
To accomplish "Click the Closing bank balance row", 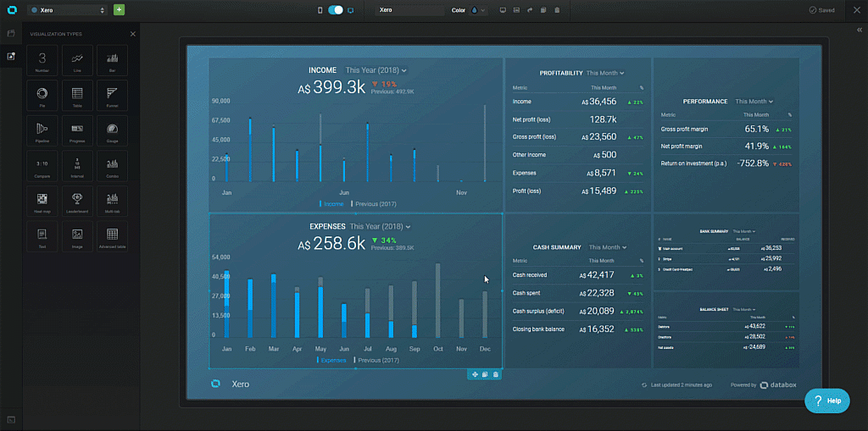I will [578, 329].
